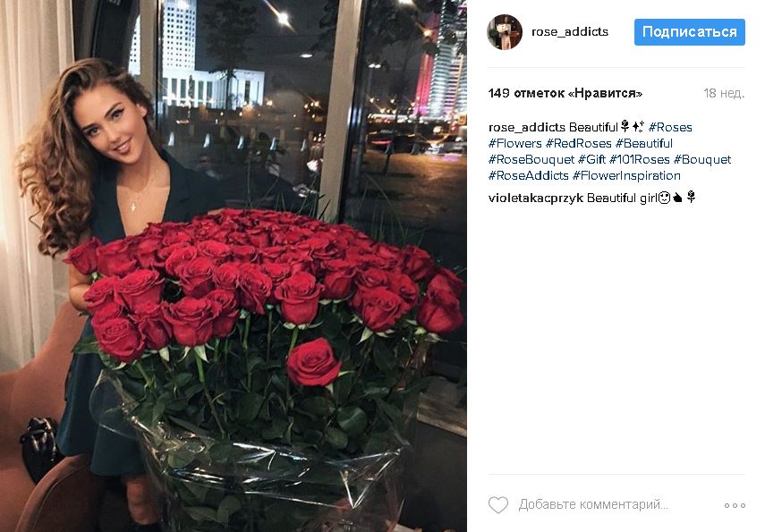Open the #Beautiful hashtag

coord(644,143)
